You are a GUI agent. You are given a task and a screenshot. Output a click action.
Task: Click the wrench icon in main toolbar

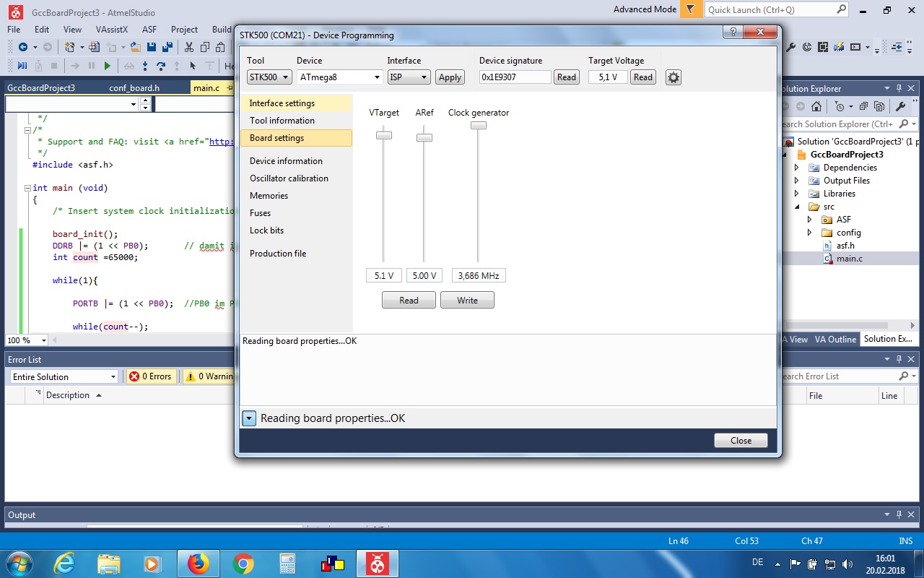click(790, 47)
